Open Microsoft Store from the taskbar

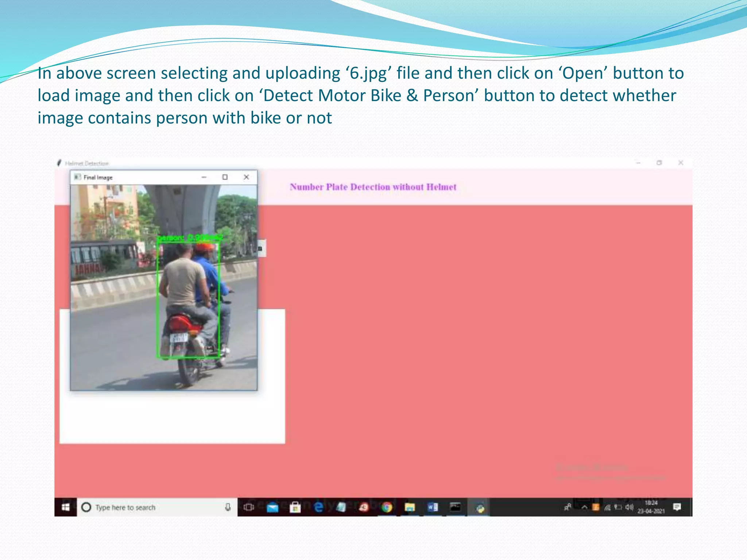[x=295, y=507]
